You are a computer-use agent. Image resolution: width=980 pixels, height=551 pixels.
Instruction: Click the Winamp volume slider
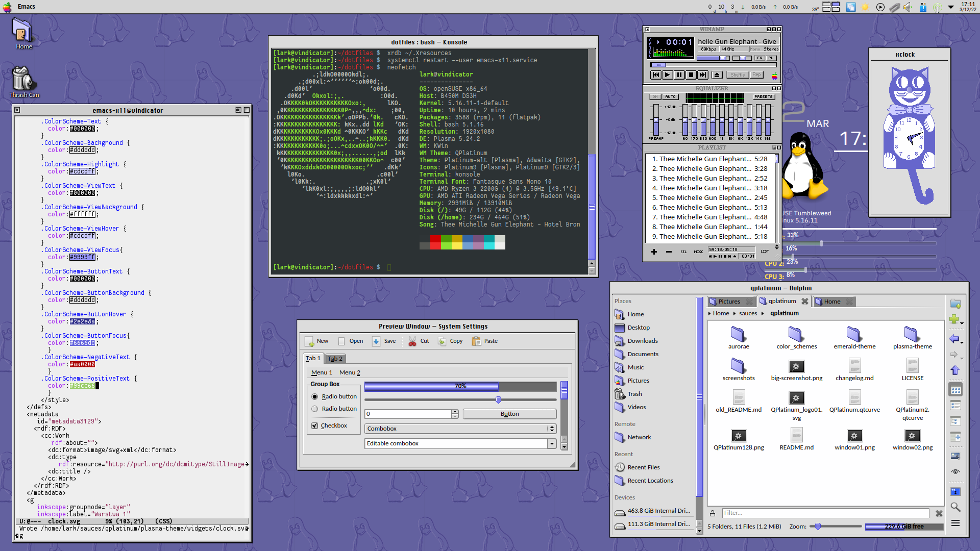point(713,58)
